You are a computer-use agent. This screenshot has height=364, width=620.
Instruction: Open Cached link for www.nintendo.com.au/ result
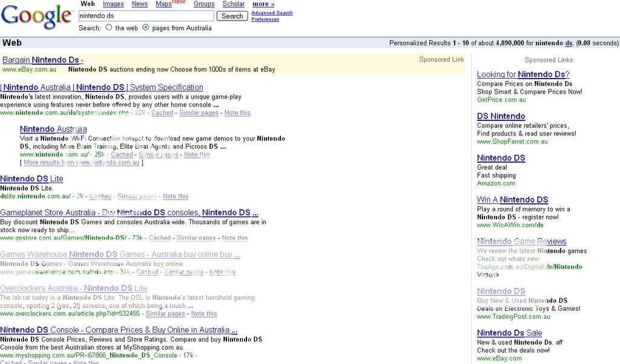122,155
